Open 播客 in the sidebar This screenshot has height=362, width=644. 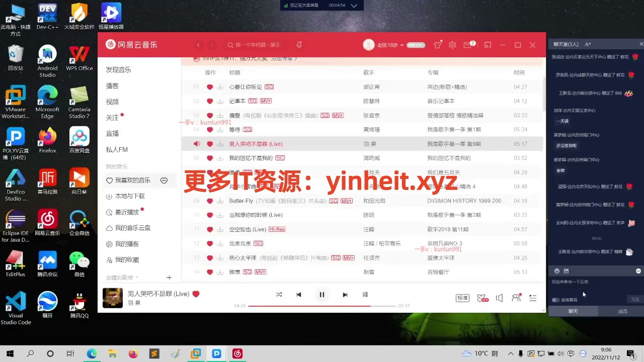point(112,86)
